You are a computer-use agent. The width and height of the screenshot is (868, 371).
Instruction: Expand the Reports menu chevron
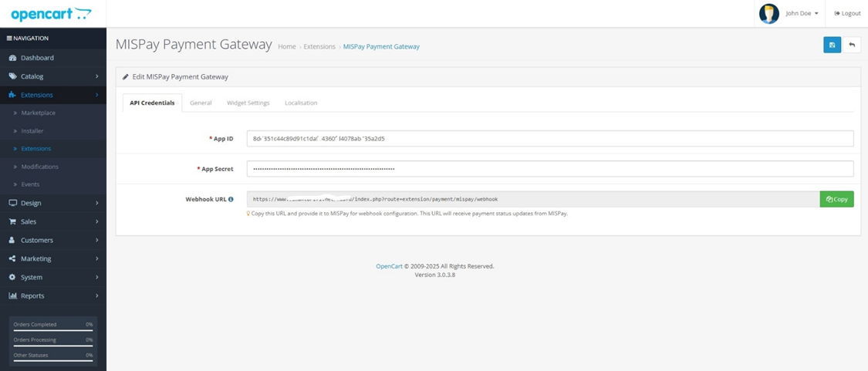pos(97,295)
